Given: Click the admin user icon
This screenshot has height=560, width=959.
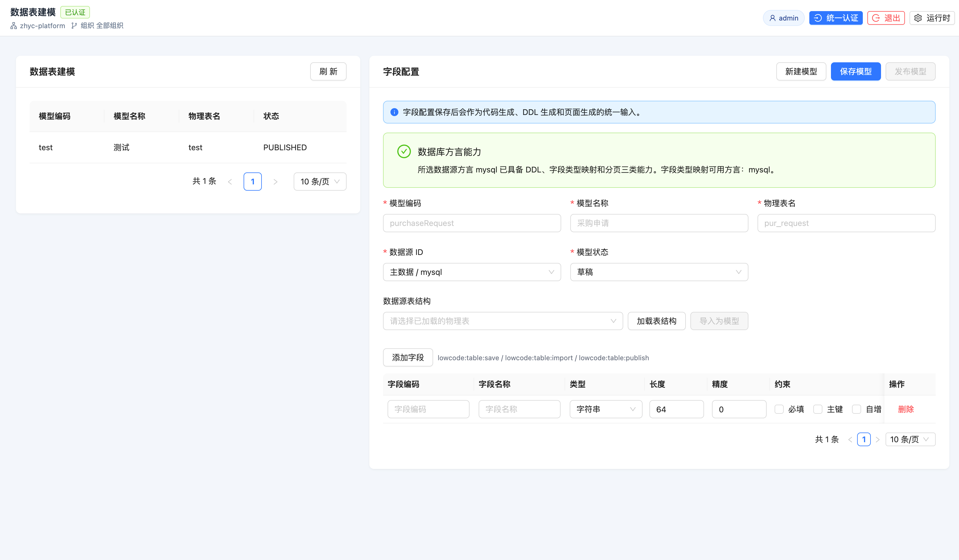Looking at the screenshot, I should point(772,18).
